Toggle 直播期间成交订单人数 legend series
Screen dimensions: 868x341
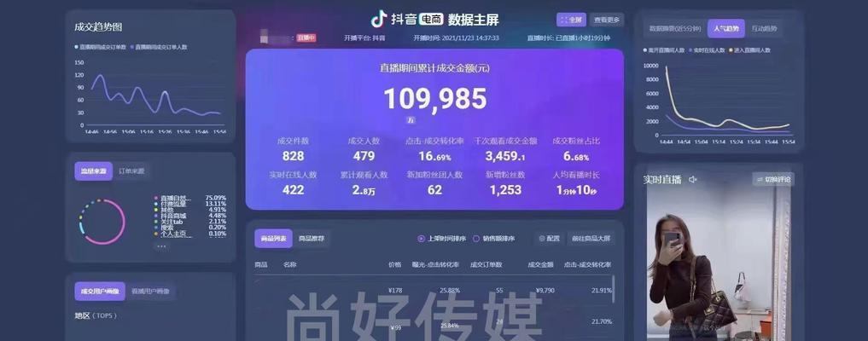(x=159, y=47)
